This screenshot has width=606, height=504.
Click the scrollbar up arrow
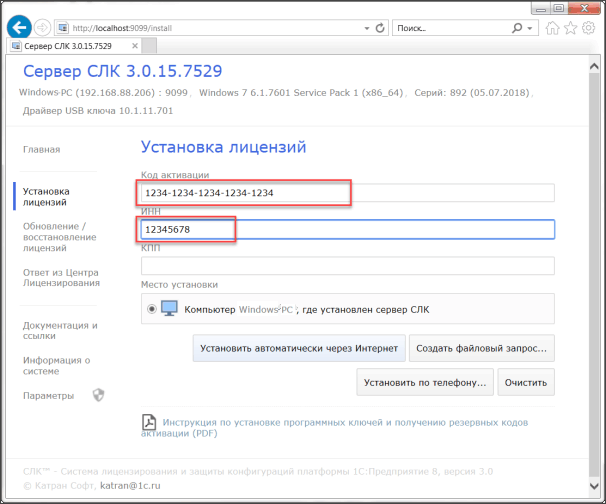pyautogui.click(x=594, y=66)
